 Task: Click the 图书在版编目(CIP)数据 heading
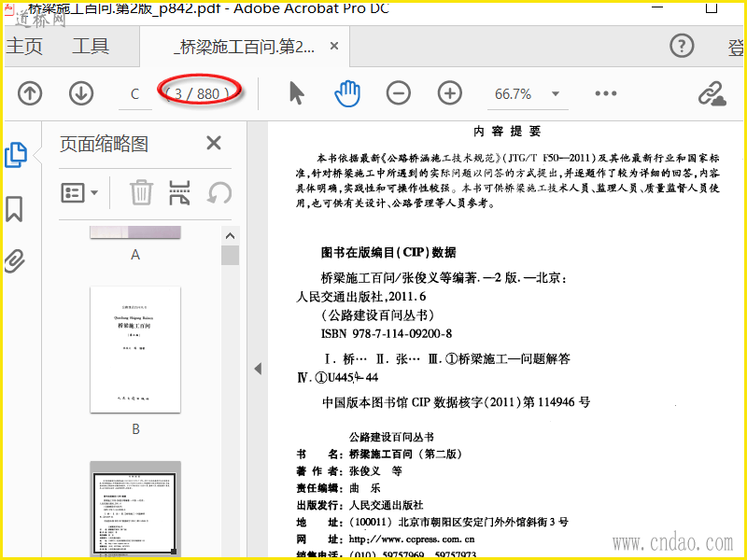388,252
